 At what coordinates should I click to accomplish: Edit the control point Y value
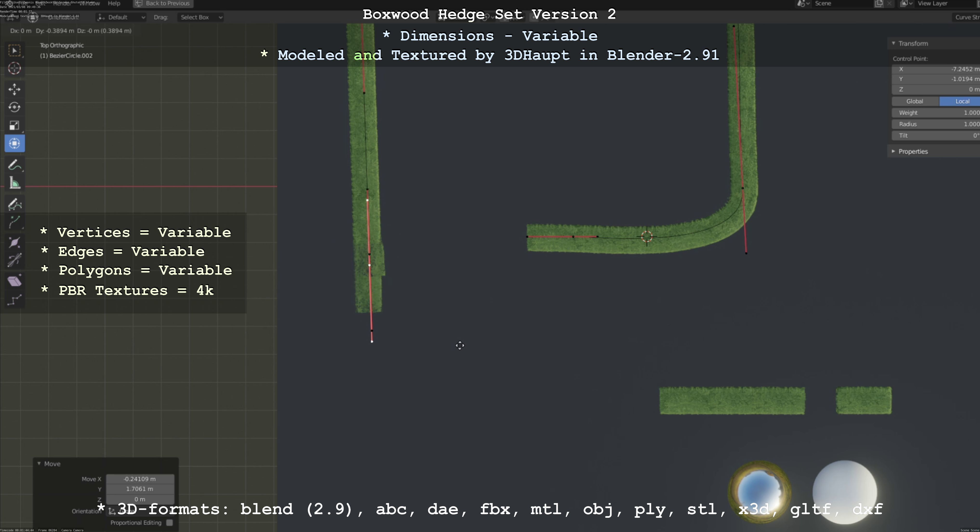(x=936, y=79)
